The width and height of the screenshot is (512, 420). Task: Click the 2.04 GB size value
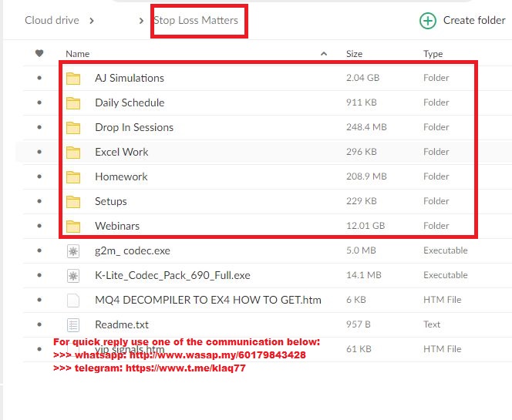pos(362,78)
